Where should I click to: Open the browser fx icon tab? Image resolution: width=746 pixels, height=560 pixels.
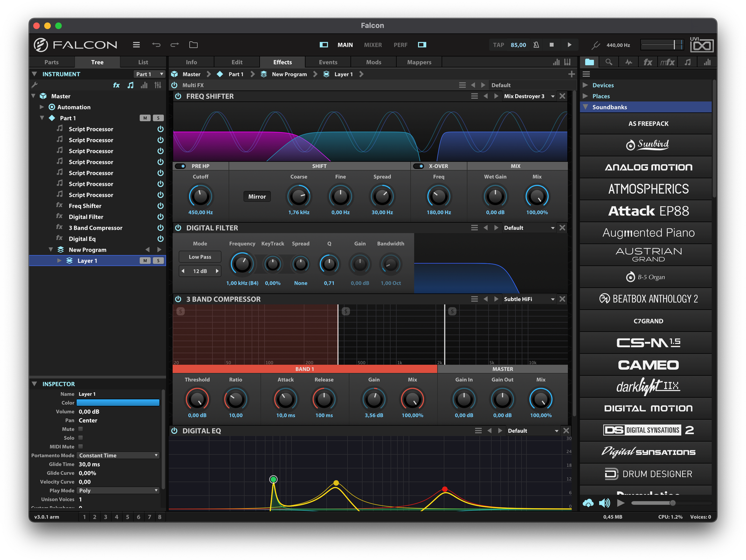(648, 62)
